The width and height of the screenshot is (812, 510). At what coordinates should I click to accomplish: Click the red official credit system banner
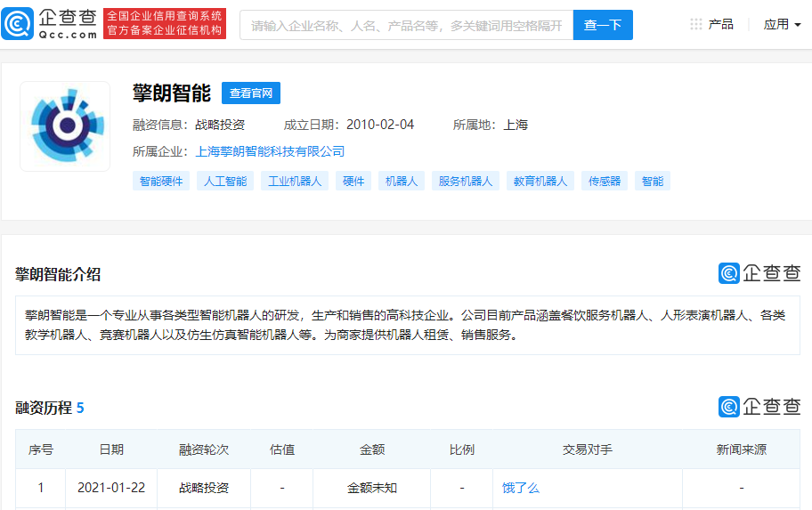165,24
